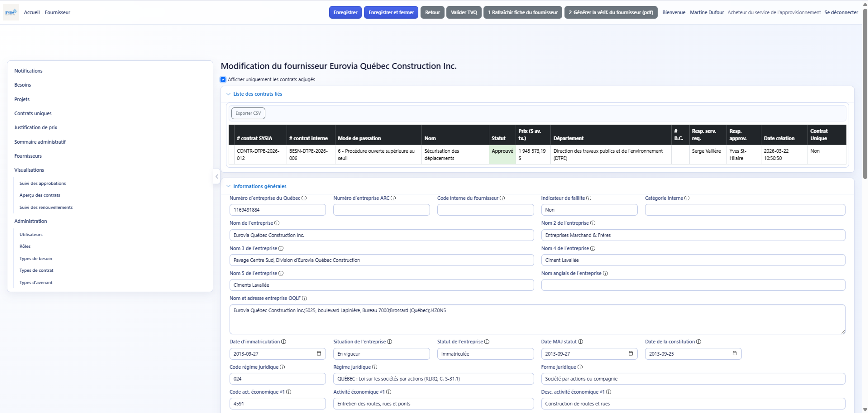The image size is (868, 413).
Task: Export contracts with Exporter CSV
Action: [248, 113]
